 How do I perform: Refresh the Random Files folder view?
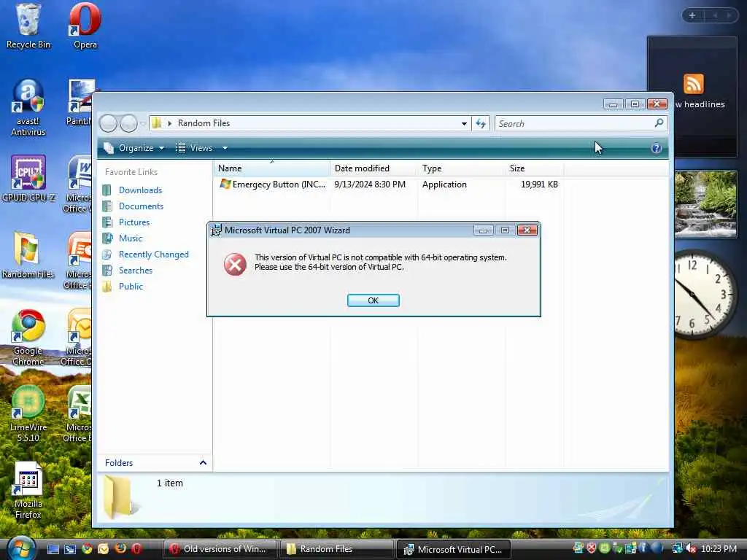[x=481, y=123]
